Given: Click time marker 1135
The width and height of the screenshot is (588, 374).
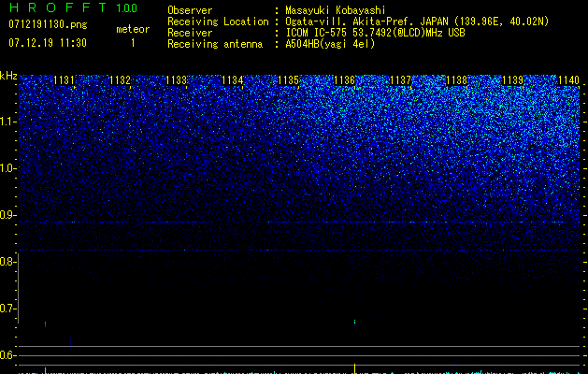Looking at the screenshot, I should pyautogui.click(x=288, y=80).
